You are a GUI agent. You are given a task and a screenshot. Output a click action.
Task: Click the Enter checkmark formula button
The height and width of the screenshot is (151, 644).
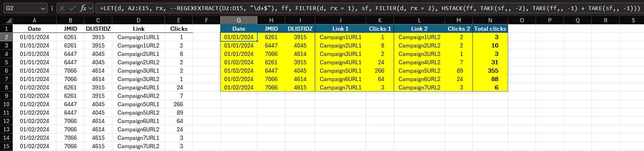point(73,8)
